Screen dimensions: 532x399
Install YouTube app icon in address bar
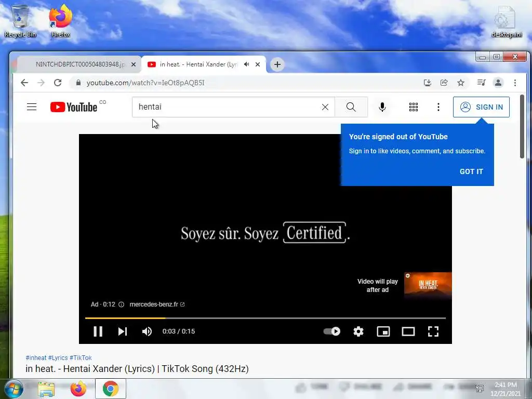428,83
